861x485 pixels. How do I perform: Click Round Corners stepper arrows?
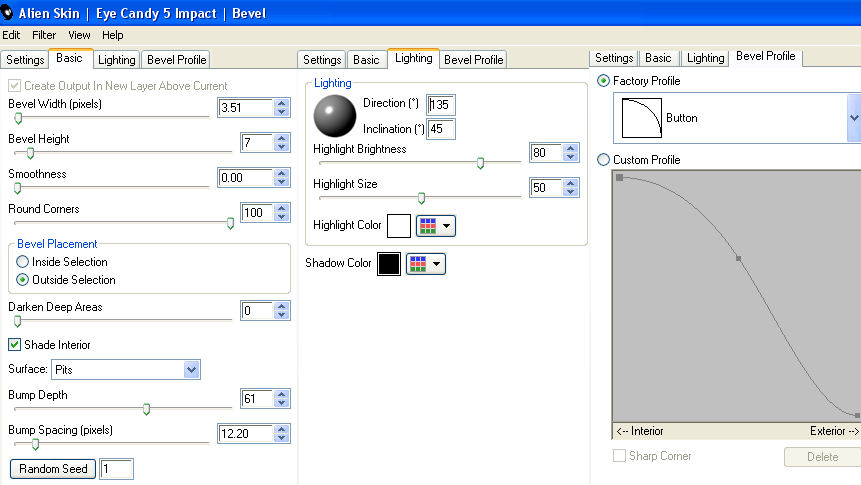coord(282,213)
